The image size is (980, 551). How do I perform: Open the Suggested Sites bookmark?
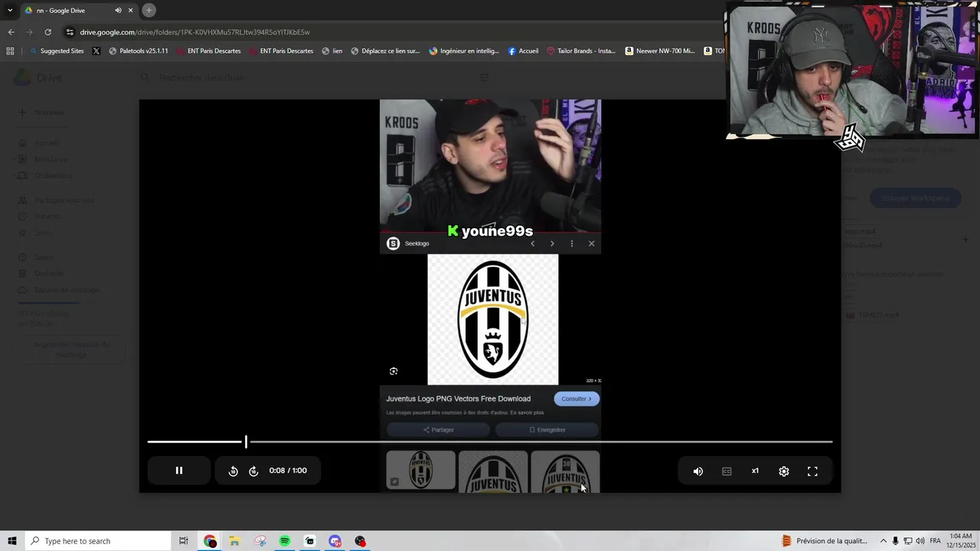pyautogui.click(x=57, y=51)
